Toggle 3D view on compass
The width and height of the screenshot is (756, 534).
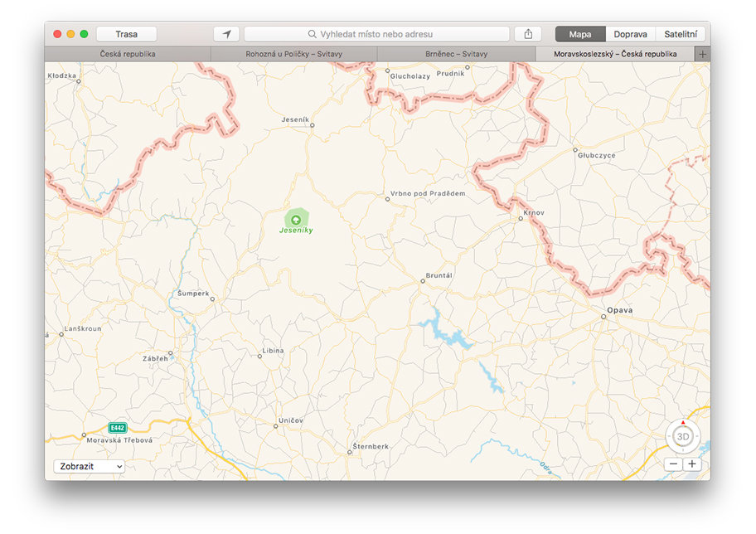tap(683, 436)
